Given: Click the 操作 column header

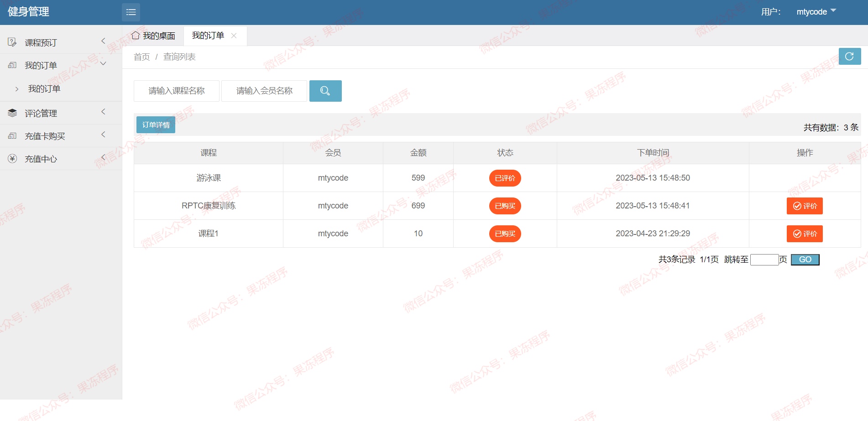Looking at the screenshot, I should pyautogui.click(x=805, y=153).
